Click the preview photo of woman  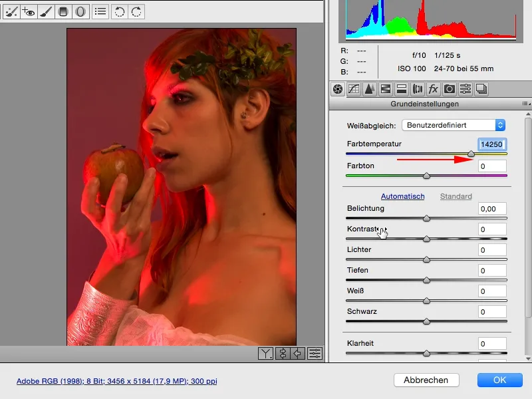pos(182,187)
